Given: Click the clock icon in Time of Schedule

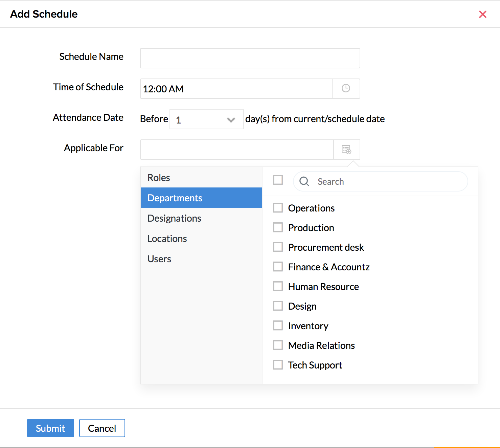Looking at the screenshot, I should 346,89.
